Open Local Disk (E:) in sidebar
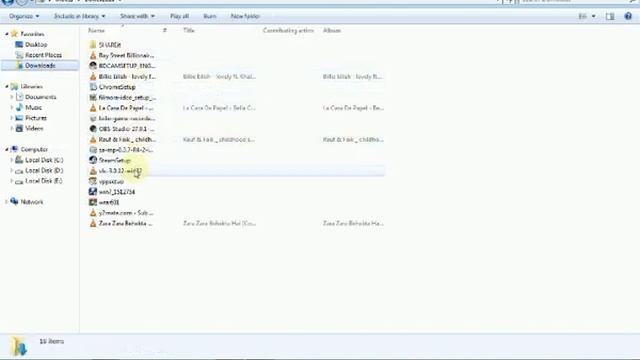Image resolution: width=640 pixels, height=360 pixels. pyautogui.click(x=44, y=181)
